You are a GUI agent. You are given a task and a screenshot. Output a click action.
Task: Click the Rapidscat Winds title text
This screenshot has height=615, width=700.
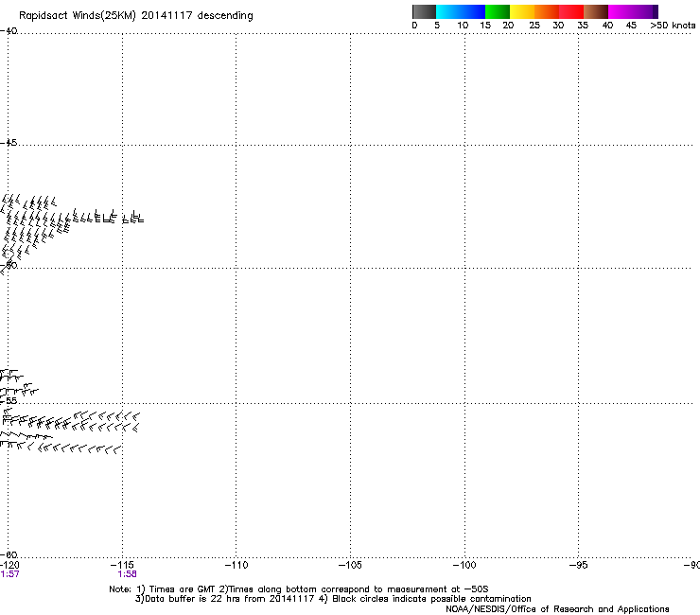click(x=135, y=16)
